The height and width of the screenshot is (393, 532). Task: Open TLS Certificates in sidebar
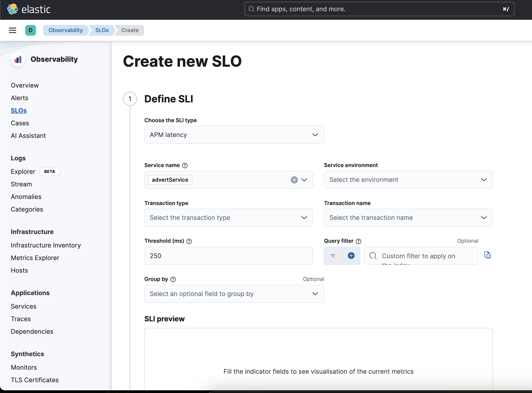coord(35,380)
